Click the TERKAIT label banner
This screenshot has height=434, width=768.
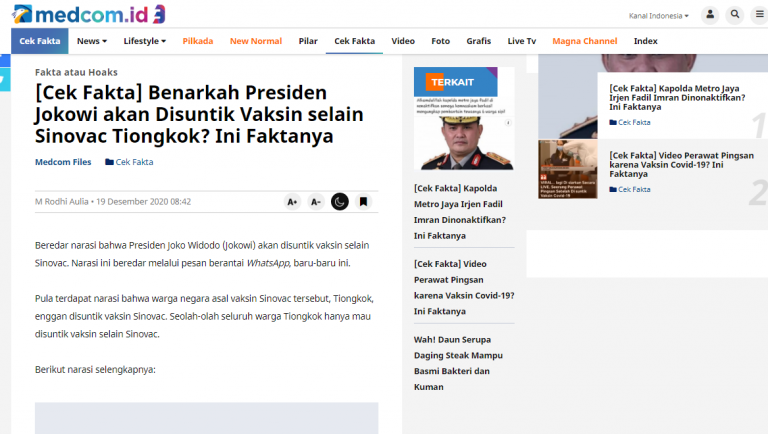[456, 82]
